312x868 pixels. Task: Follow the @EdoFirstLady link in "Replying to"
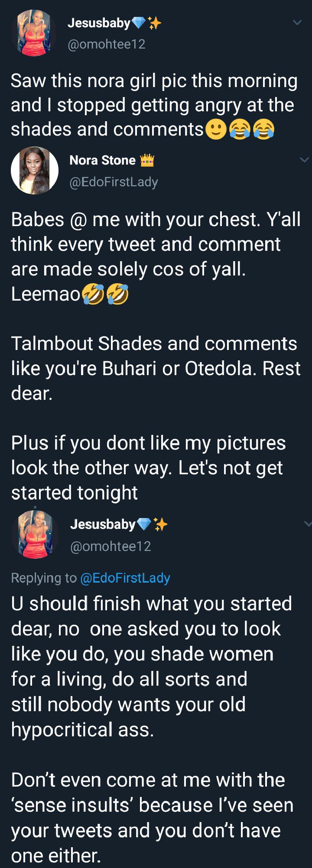tap(125, 578)
